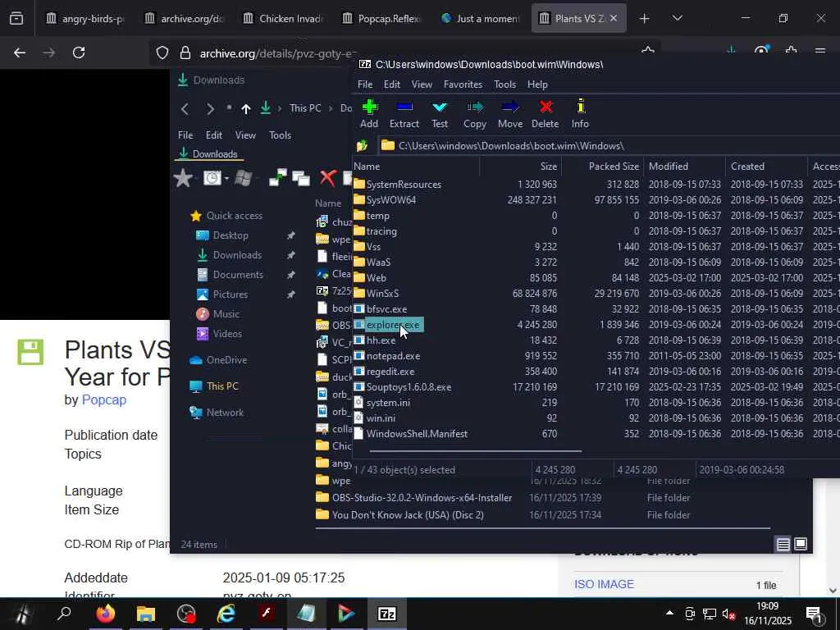Click the This PC breadcrumb chevron in Downloads
840x630 pixels.
click(331, 109)
